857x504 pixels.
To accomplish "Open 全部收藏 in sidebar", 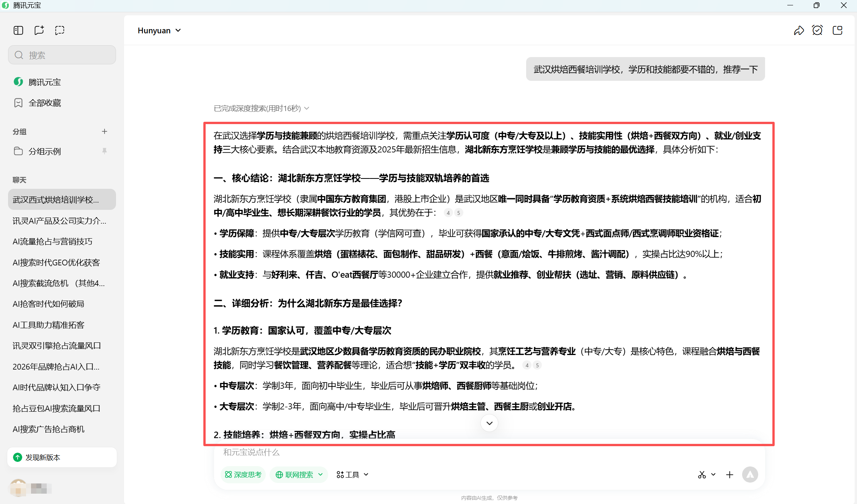I will point(44,103).
